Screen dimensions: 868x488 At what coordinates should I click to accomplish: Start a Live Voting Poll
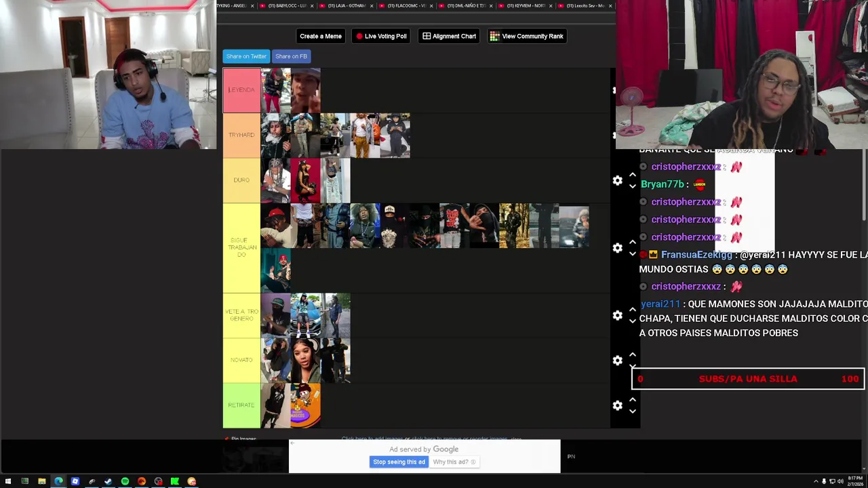(x=381, y=36)
